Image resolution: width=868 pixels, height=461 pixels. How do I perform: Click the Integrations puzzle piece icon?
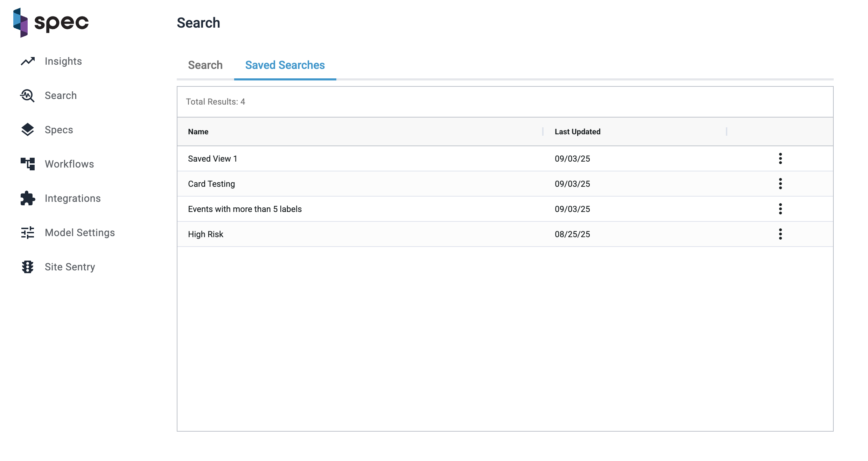[28, 198]
